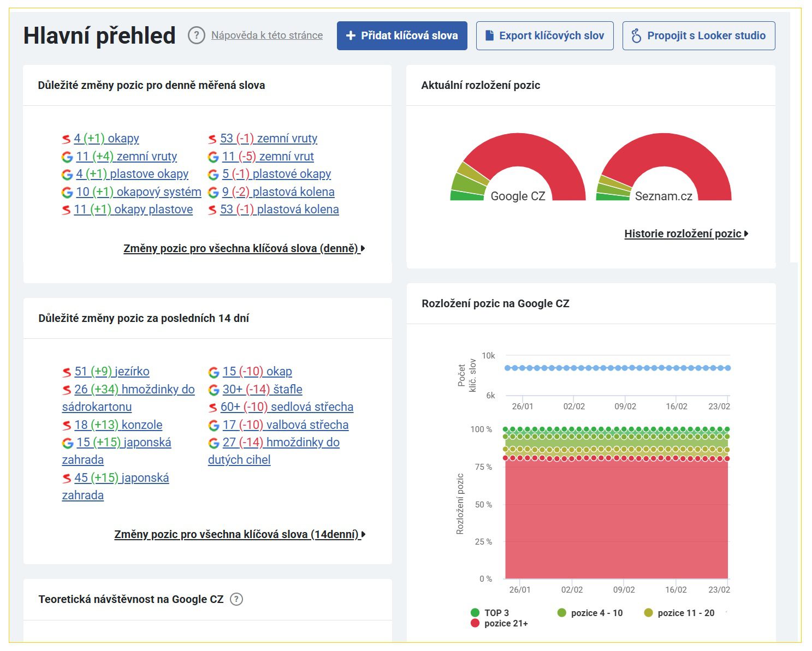
Task: Click 'Export klíčových slov' button
Action: (544, 36)
